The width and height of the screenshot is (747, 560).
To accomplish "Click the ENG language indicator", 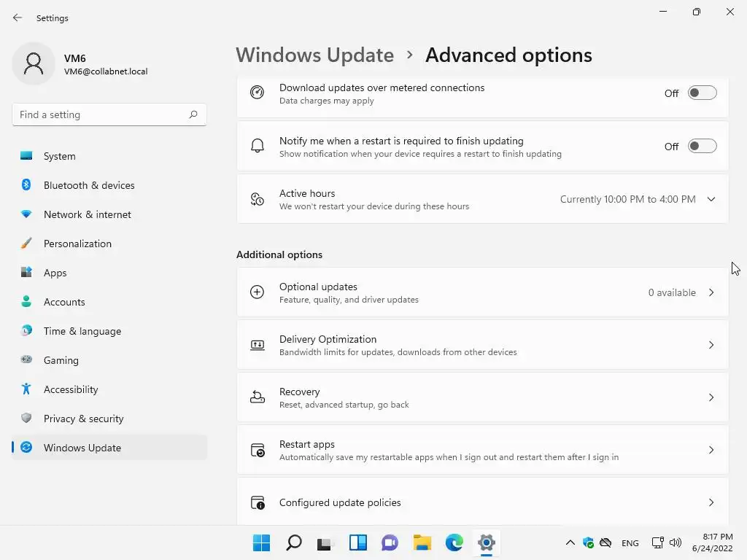I will [x=630, y=542].
